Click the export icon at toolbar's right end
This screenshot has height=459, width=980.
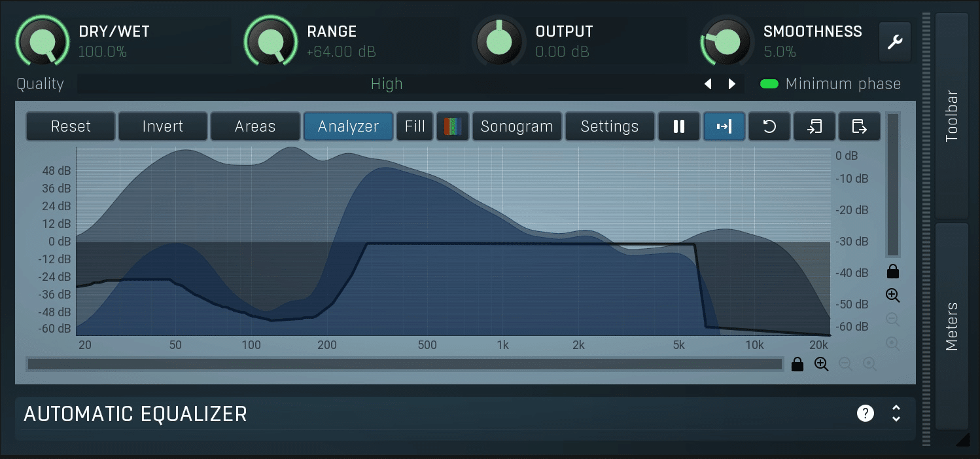click(x=859, y=126)
